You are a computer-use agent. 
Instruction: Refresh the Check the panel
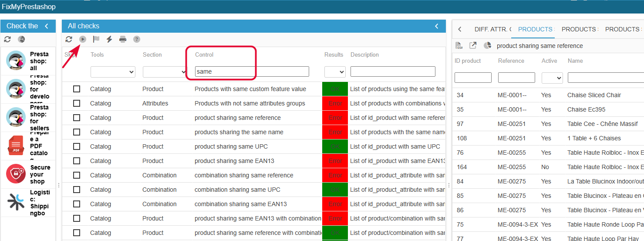(x=7, y=39)
